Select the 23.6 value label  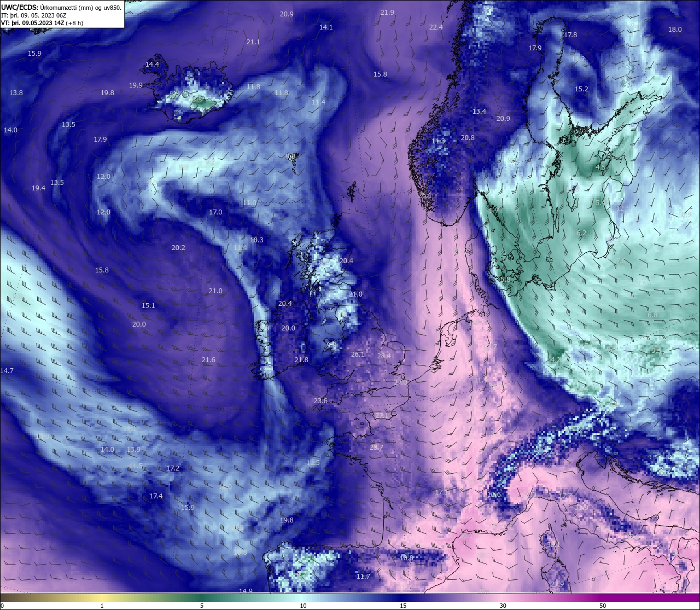click(320, 400)
